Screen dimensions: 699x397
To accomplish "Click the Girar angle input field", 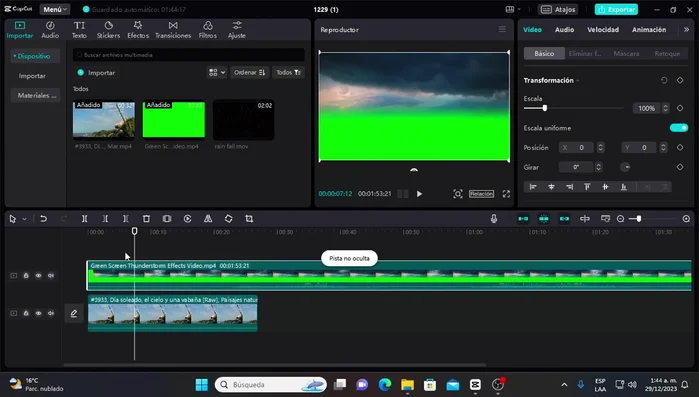I will [x=576, y=167].
